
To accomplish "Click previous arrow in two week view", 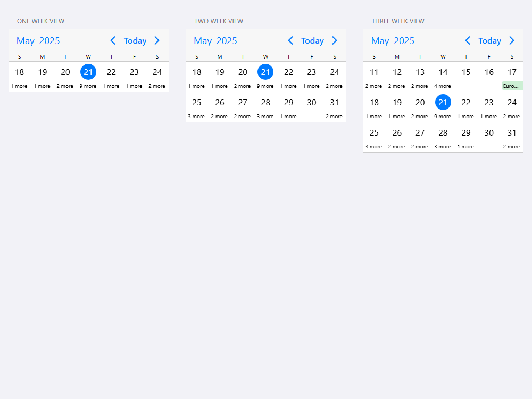I will (x=290, y=41).
